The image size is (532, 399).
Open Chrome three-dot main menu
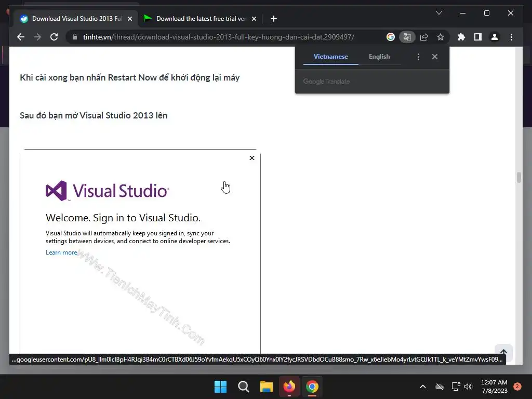tap(511, 37)
